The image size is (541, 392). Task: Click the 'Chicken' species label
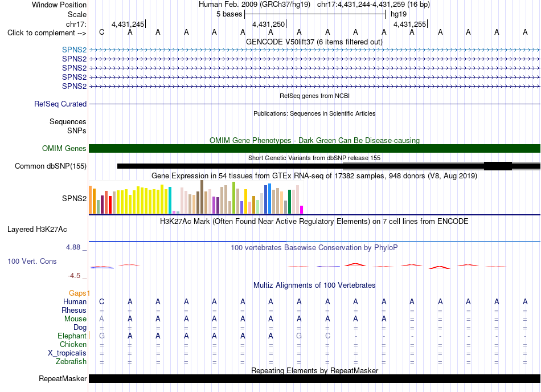pos(73,344)
